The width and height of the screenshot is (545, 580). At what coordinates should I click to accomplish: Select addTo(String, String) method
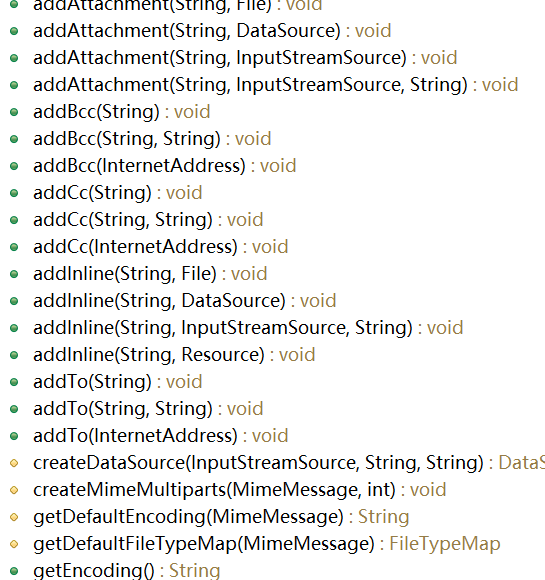click(x=148, y=409)
